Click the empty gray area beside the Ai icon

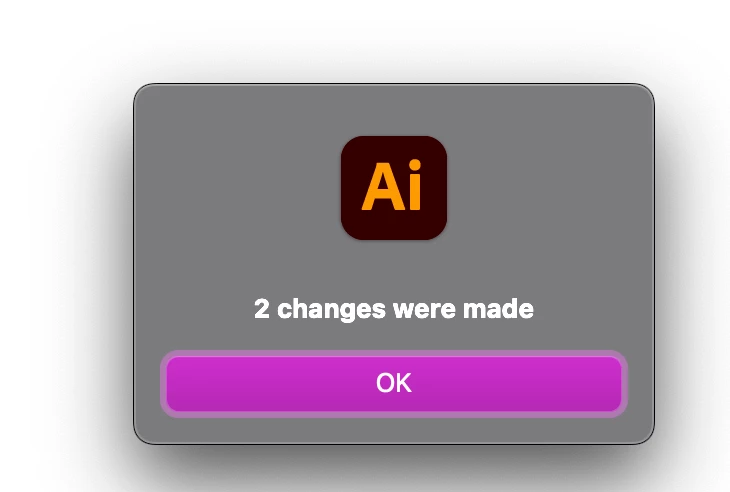pyautogui.click(x=237, y=188)
